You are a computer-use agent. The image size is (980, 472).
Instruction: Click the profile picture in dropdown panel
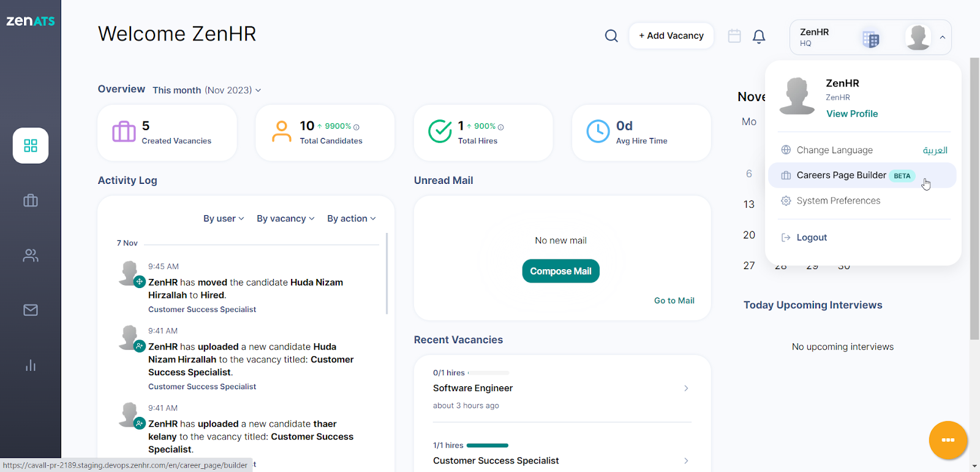click(797, 96)
